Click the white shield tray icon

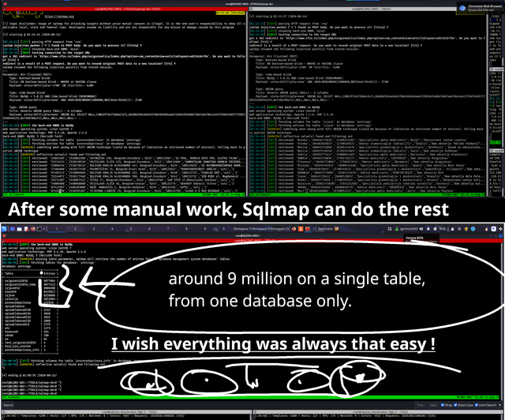click(x=493, y=229)
